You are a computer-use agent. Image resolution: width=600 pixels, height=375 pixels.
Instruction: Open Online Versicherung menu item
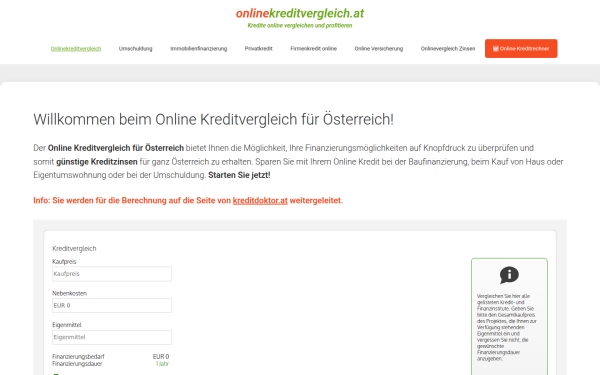tap(379, 49)
